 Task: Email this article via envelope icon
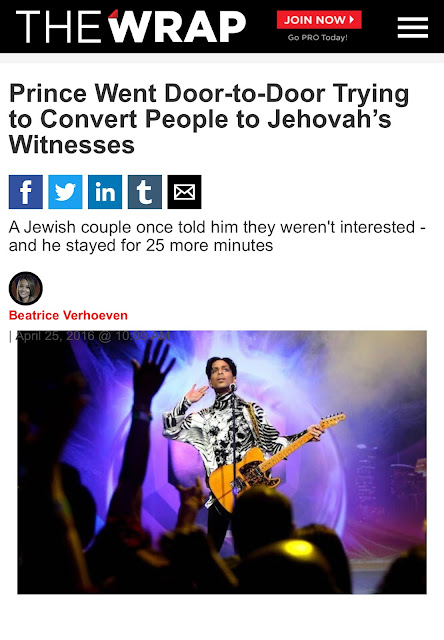pos(184,192)
